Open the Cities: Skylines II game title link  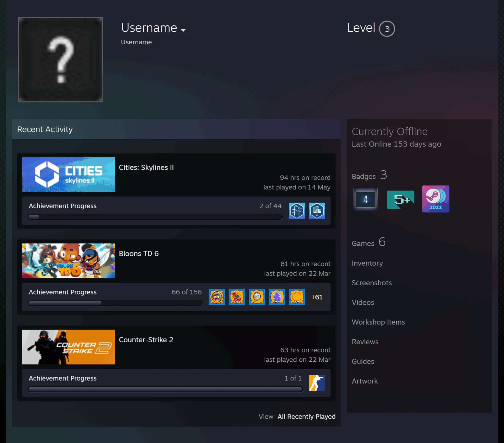pos(146,167)
